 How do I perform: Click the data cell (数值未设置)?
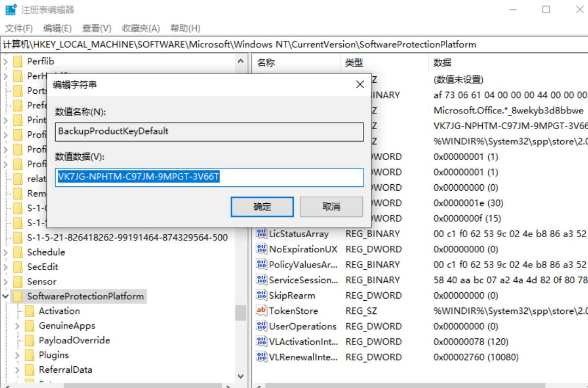click(458, 80)
